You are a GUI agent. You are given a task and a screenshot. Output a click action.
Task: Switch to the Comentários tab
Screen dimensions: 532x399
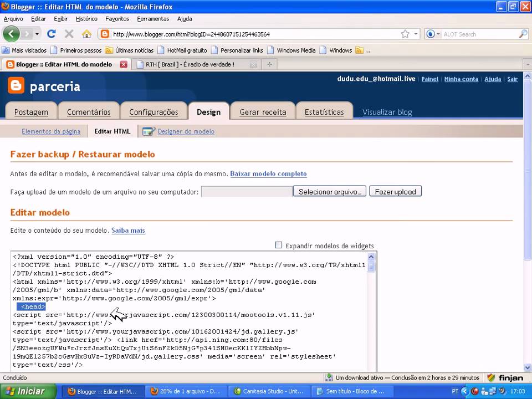tap(89, 112)
